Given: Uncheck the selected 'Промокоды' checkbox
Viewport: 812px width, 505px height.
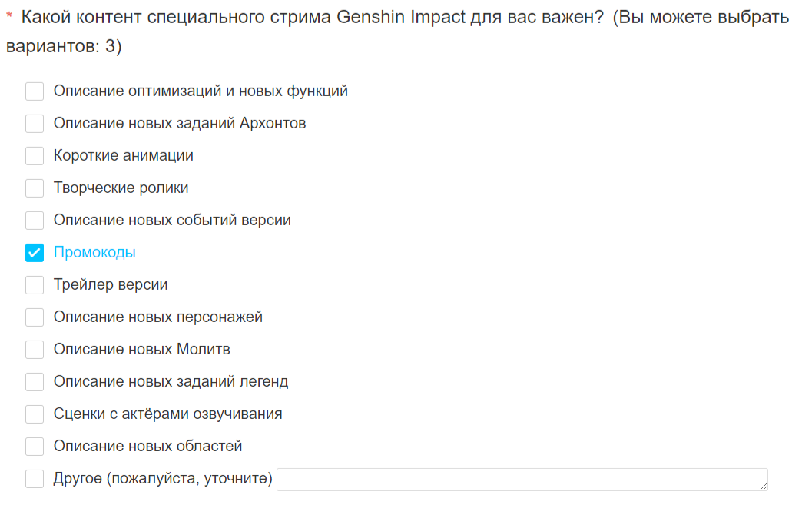Looking at the screenshot, I should [35, 253].
